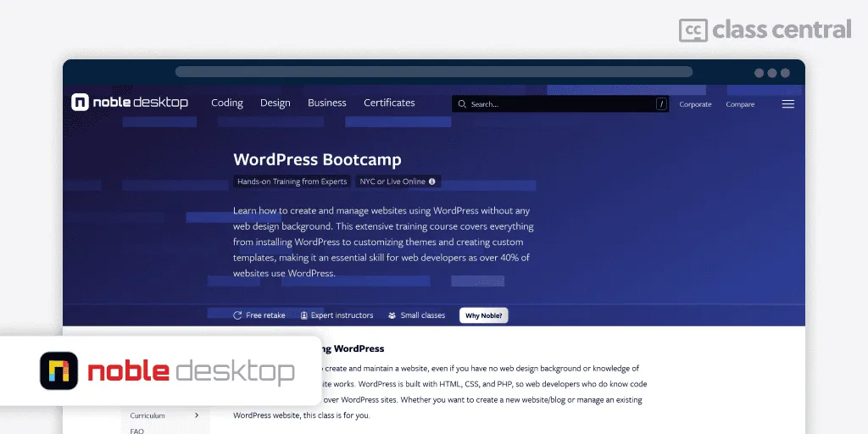Click the Small classes label
868x434 pixels.
423,315
